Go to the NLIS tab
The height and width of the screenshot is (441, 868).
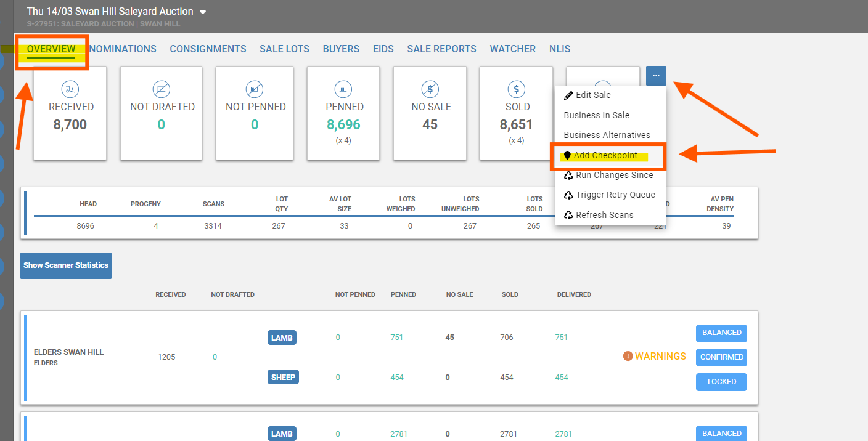[x=560, y=49]
